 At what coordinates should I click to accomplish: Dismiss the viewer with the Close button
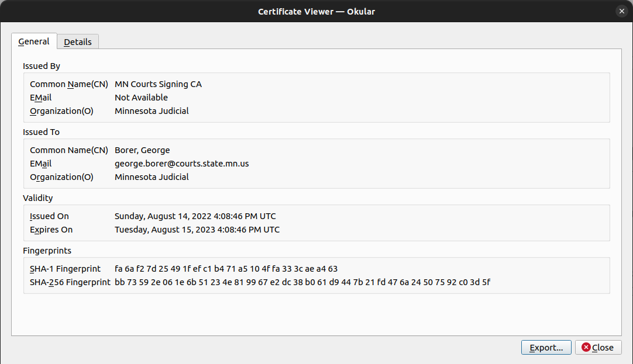(598, 348)
